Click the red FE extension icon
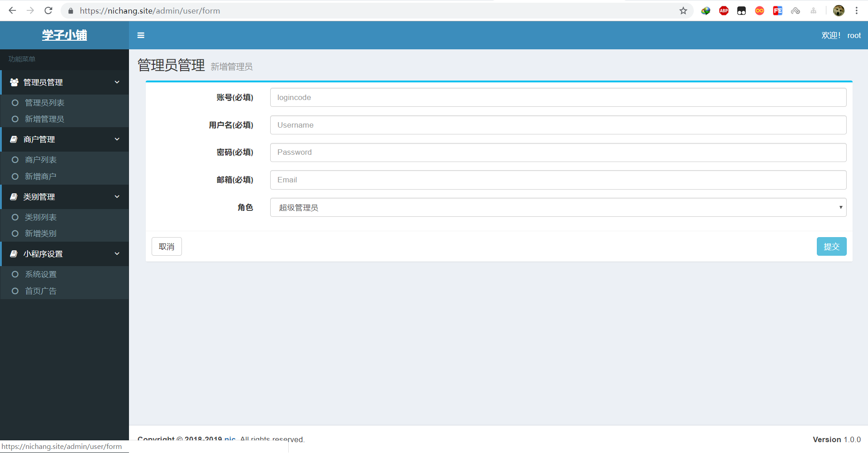 [777, 10]
